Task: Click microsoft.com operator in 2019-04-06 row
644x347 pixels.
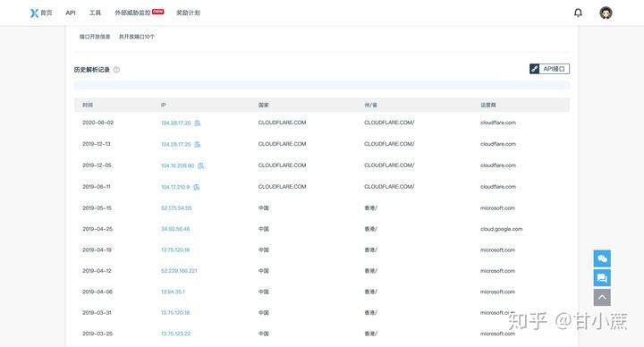Action: click(x=498, y=292)
